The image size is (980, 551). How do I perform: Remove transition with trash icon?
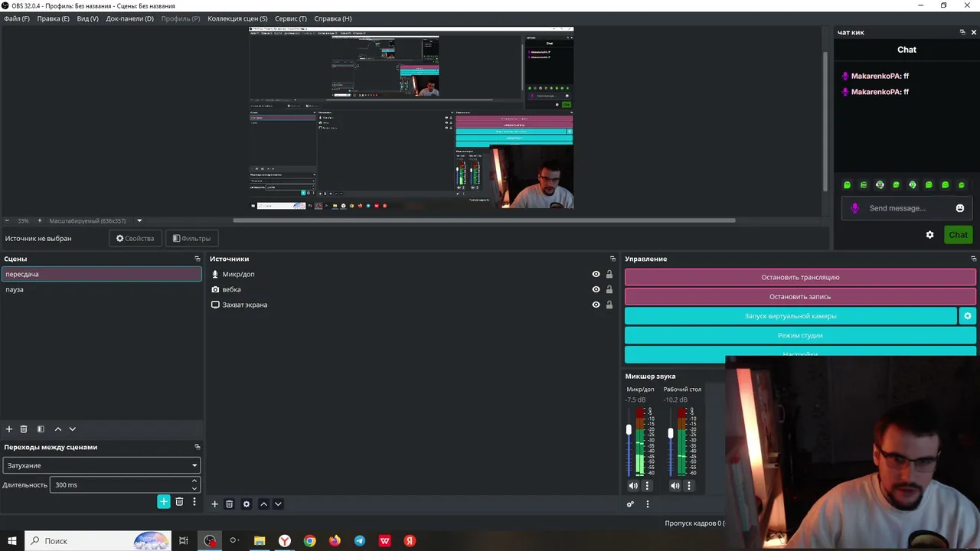(179, 502)
